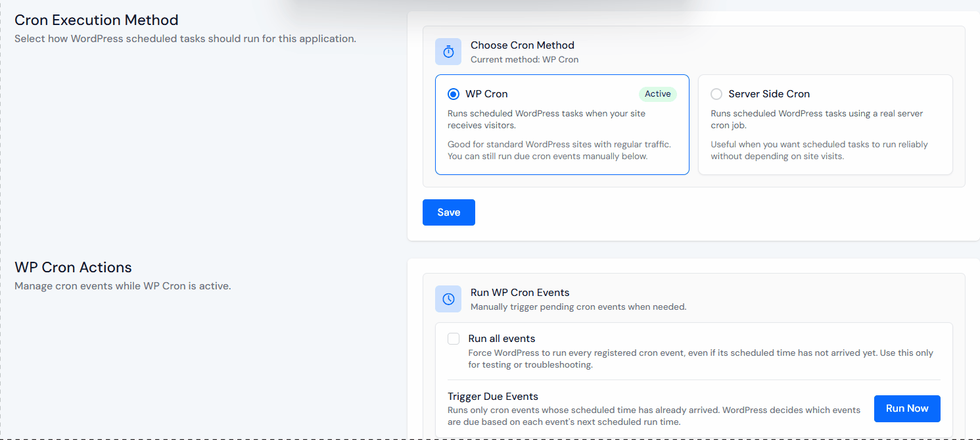Save the cron method selection
The width and height of the screenshot is (980, 440).
click(x=449, y=212)
